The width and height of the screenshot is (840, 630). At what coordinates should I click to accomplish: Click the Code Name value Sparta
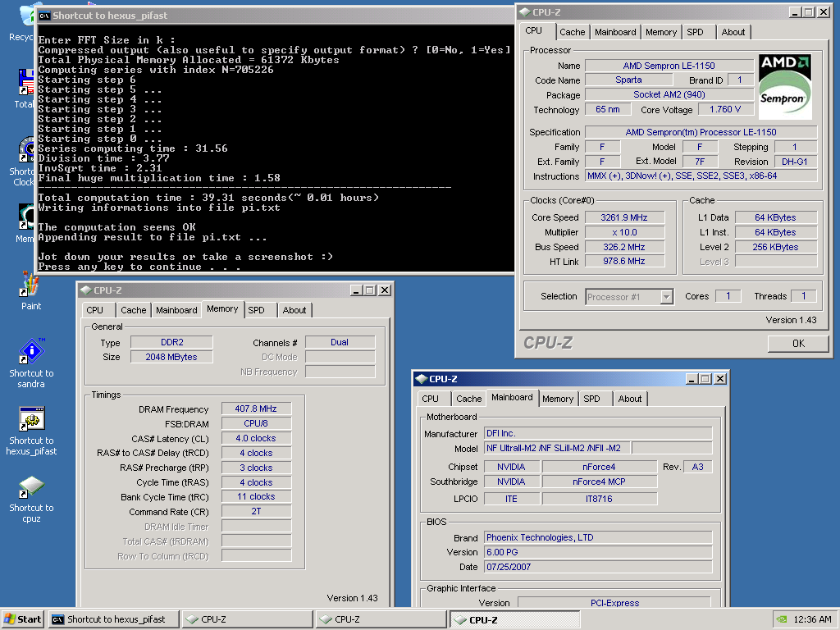pos(628,80)
